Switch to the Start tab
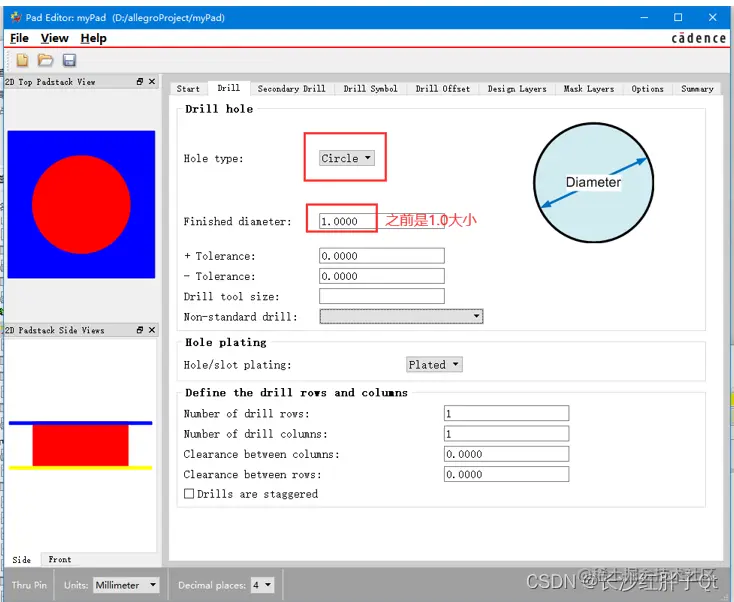Screen dimensions: 734x602 click(x=188, y=88)
